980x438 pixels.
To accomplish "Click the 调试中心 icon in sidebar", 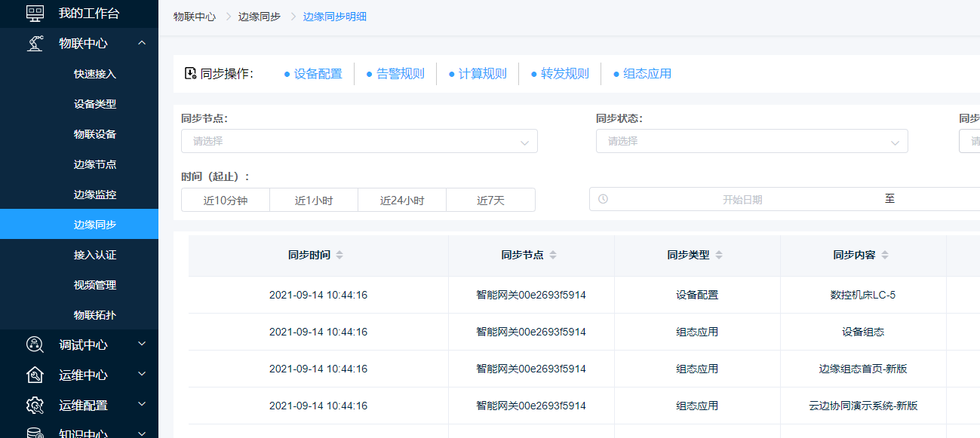I will [x=35, y=345].
